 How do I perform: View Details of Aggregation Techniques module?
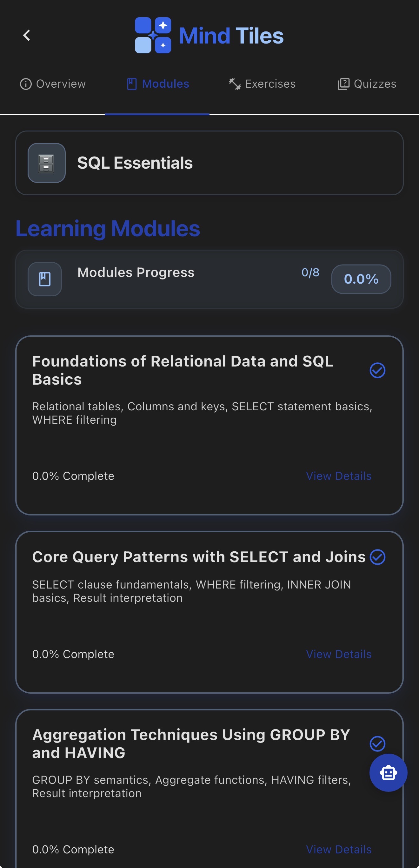pos(338,849)
